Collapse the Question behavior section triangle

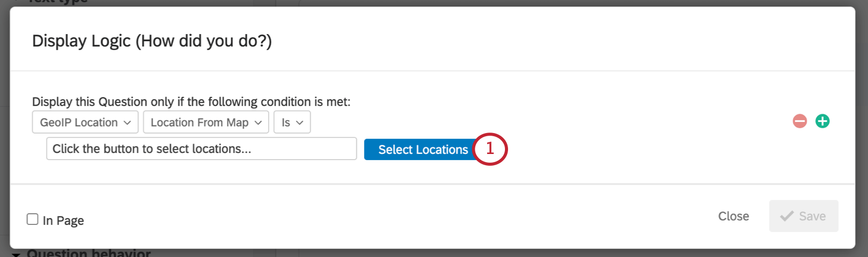[x=16, y=254]
